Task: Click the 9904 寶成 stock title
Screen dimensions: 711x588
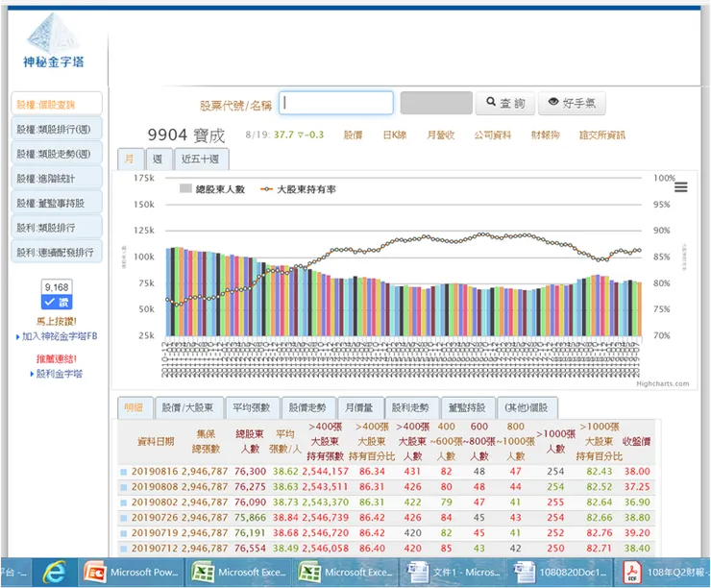Action: pos(185,135)
